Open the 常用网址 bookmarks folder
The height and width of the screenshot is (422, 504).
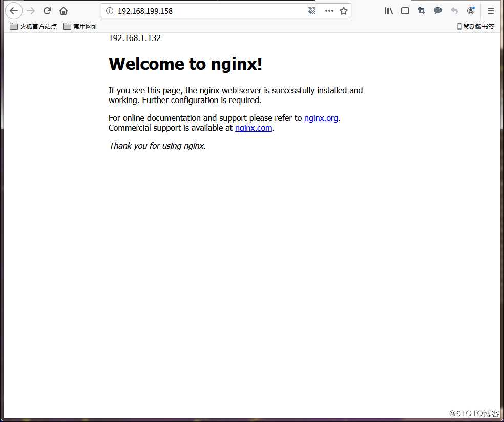(x=80, y=26)
